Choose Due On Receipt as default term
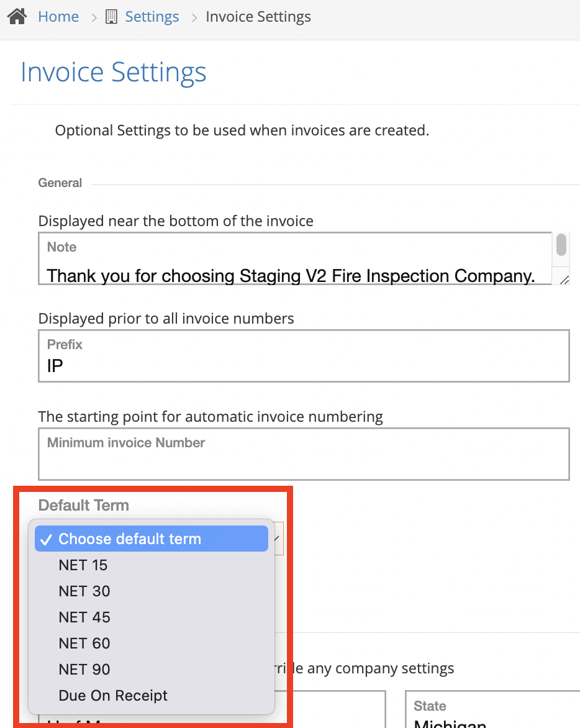Viewport: 580px width, 728px height. (x=112, y=695)
